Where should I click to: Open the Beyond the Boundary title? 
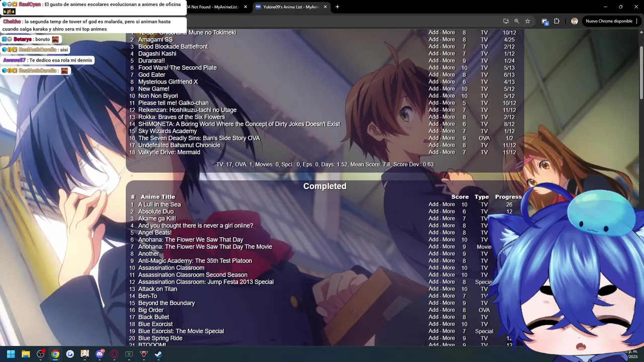167,303
